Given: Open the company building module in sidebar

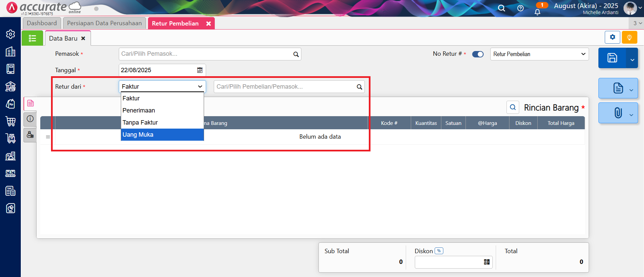Looking at the screenshot, I should [x=10, y=51].
